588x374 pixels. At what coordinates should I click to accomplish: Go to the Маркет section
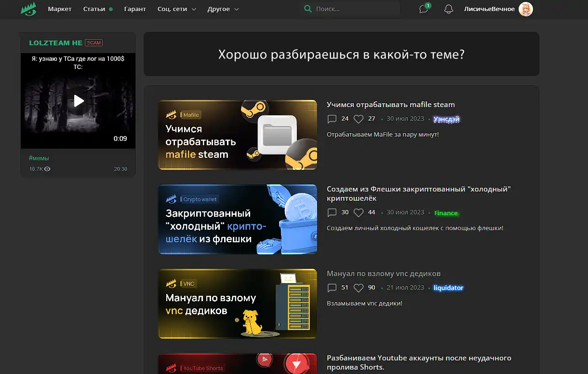click(60, 9)
